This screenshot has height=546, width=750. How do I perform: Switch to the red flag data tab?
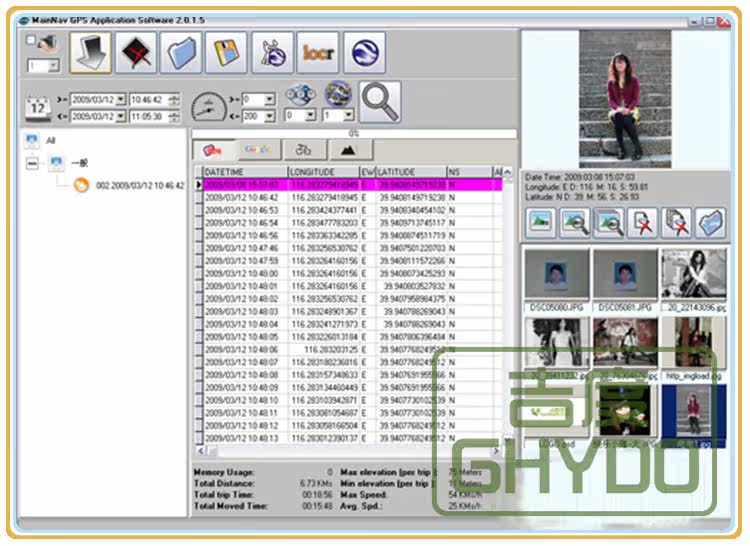coord(214,150)
